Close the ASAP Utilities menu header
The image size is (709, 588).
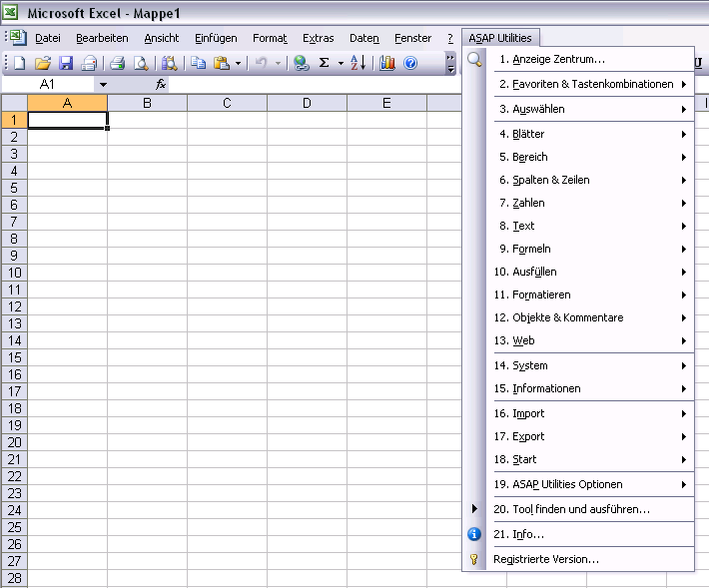tap(500, 38)
